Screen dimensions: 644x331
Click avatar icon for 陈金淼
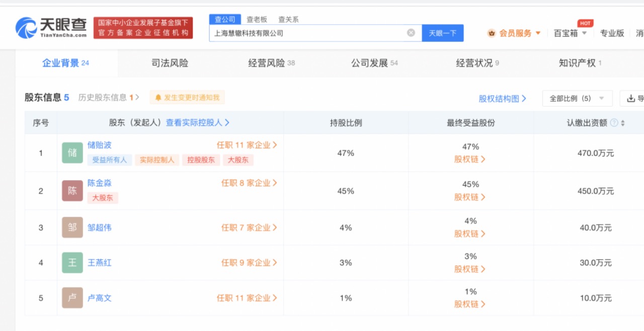[x=72, y=191]
